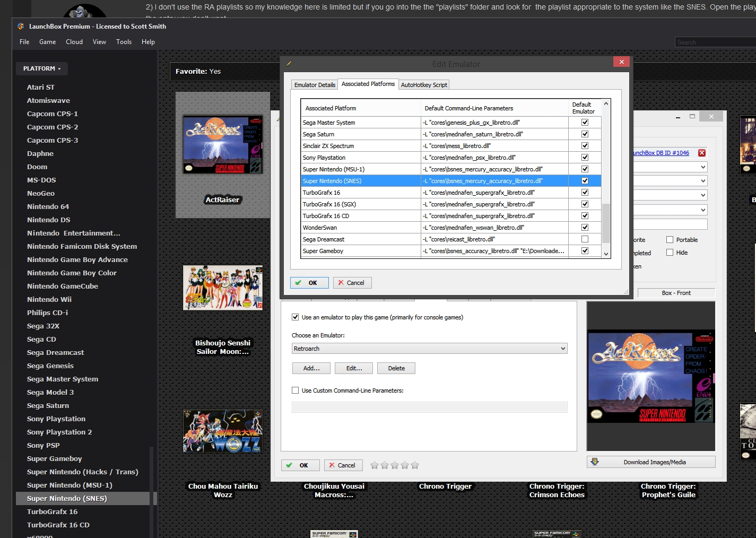Select the TurboGrafx 16 (SGX) table row

tap(451, 204)
